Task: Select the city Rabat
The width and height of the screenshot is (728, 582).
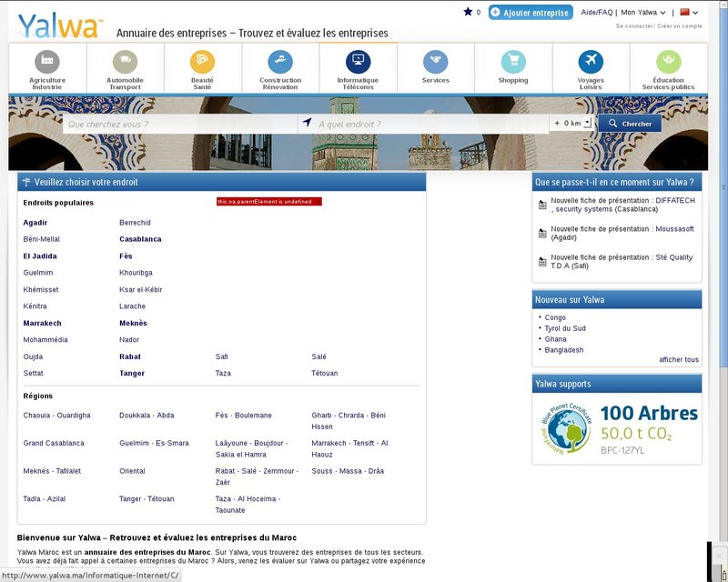Action: (130, 356)
